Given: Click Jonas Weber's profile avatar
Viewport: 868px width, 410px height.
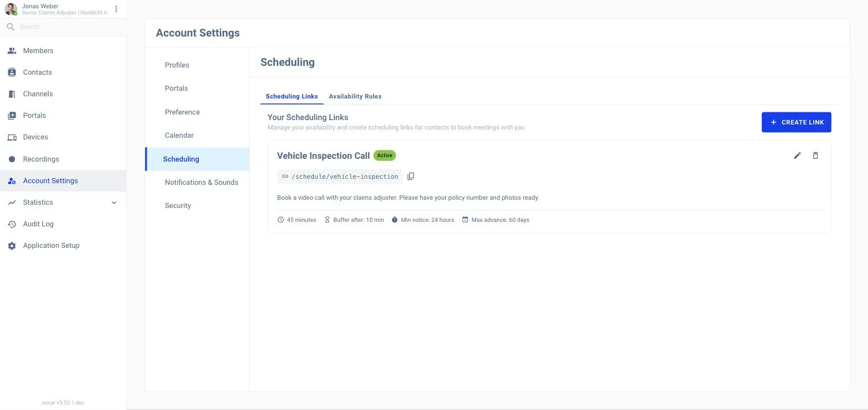Looking at the screenshot, I should 11,9.
